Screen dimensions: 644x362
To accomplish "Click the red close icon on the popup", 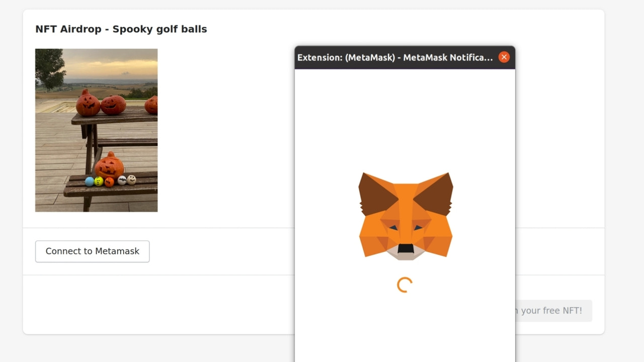I will [504, 57].
